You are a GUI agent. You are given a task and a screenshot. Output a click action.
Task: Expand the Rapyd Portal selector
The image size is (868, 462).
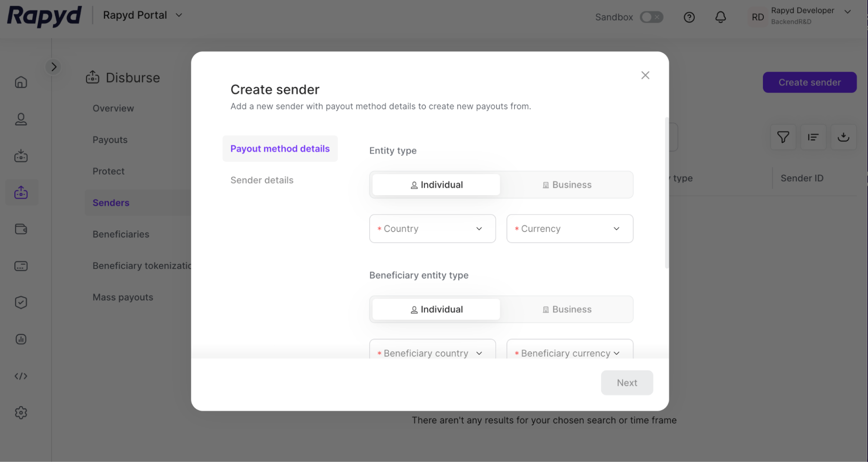click(x=142, y=15)
